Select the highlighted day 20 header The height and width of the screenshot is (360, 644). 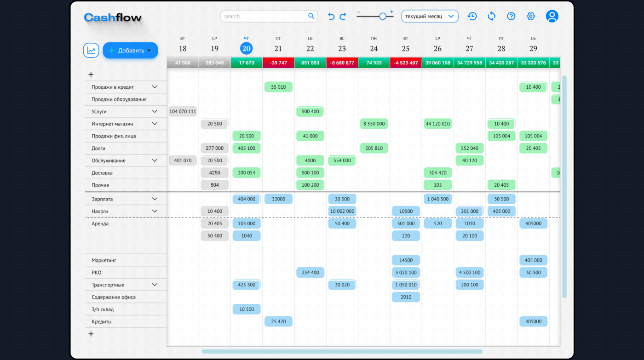(246, 48)
